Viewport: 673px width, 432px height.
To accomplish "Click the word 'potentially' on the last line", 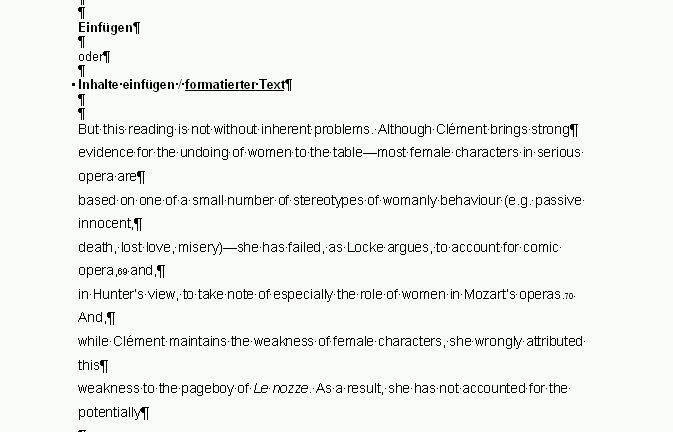I will click(x=109, y=412).
